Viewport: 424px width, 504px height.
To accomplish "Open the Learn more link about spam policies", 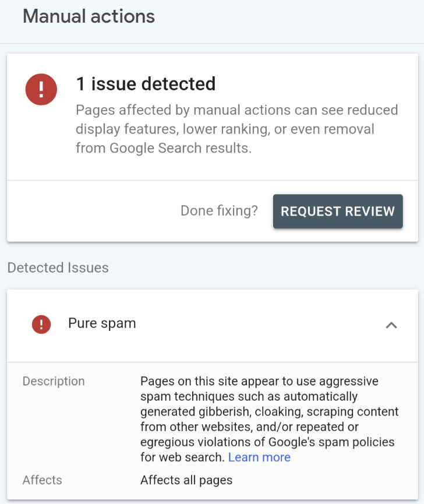I will click(x=259, y=457).
